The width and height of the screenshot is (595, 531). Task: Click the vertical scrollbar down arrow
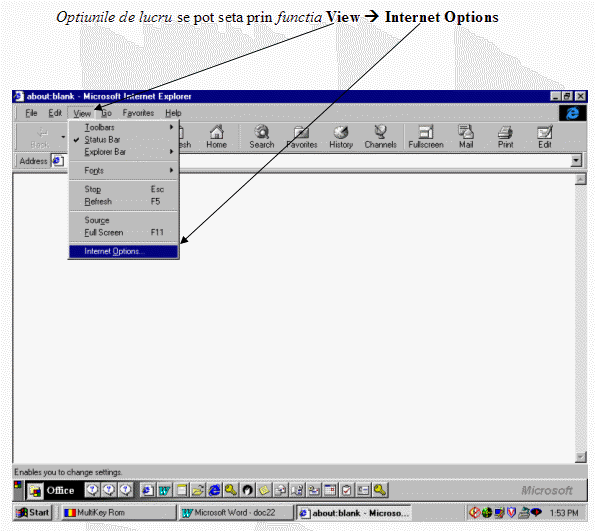[x=580, y=457]
